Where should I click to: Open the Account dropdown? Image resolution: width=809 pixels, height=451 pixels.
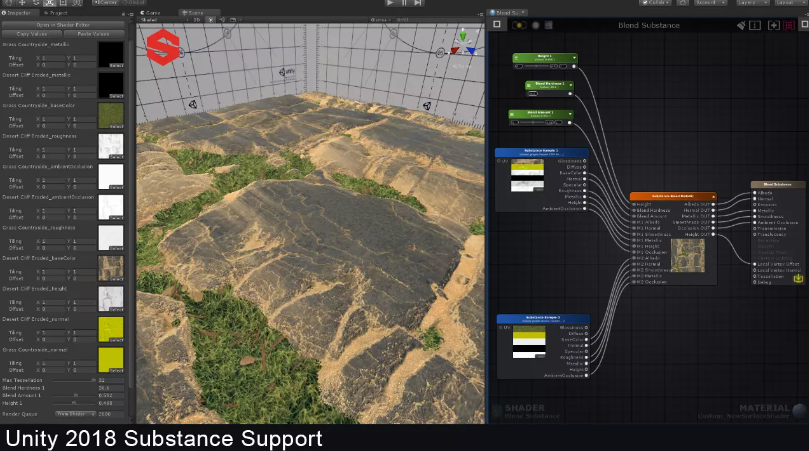710,3
